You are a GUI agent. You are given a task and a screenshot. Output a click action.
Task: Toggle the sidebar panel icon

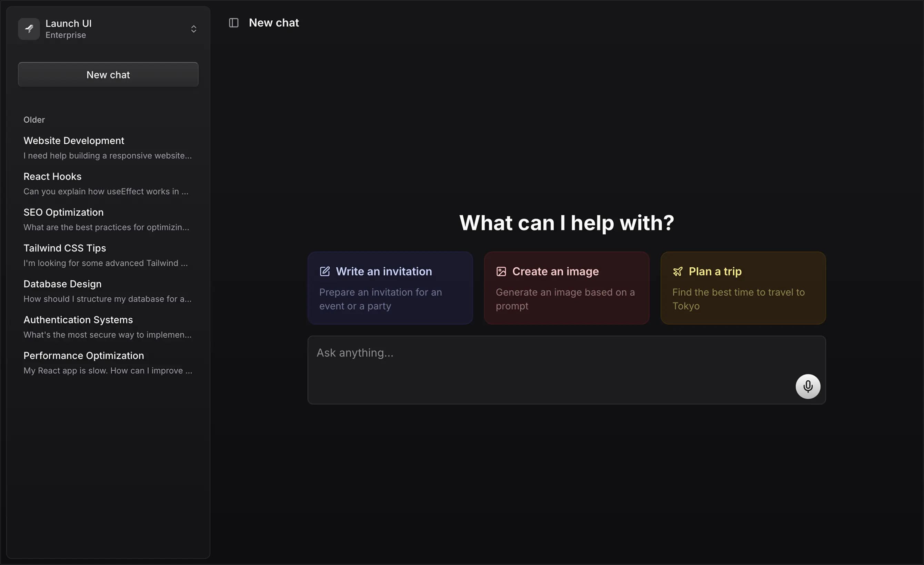234,23
